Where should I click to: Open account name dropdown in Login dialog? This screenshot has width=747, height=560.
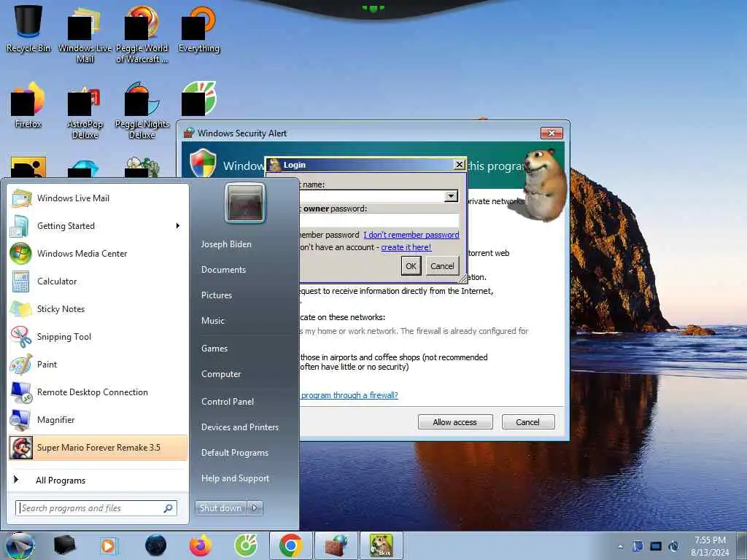coord(451,196)
